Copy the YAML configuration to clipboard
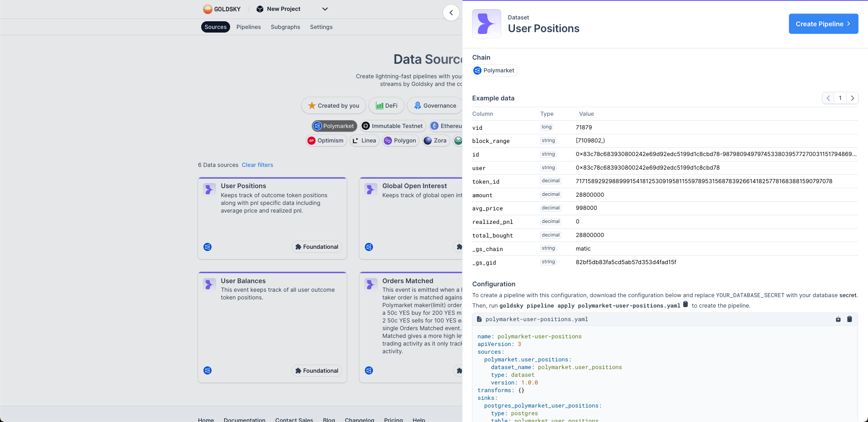 point(849,319)
